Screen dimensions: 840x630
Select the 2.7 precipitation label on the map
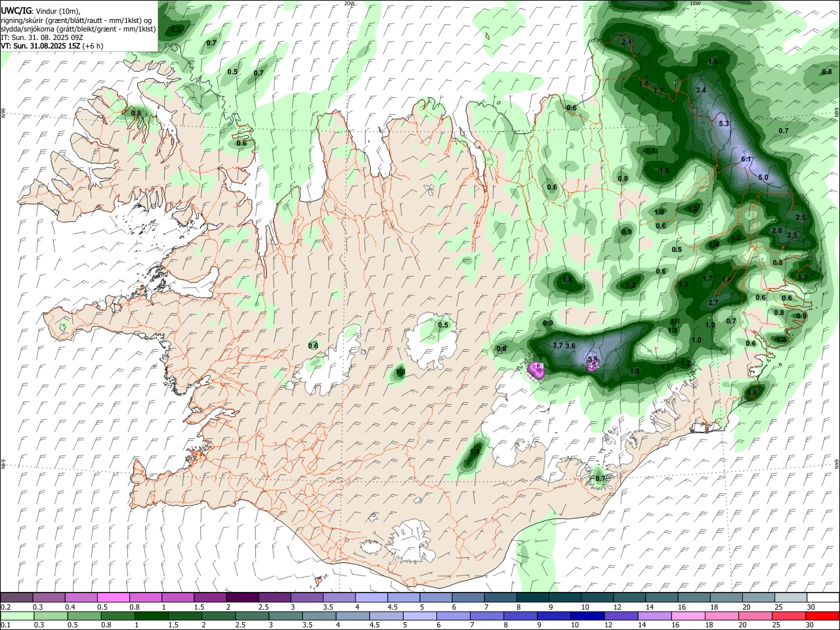(714, 303)
